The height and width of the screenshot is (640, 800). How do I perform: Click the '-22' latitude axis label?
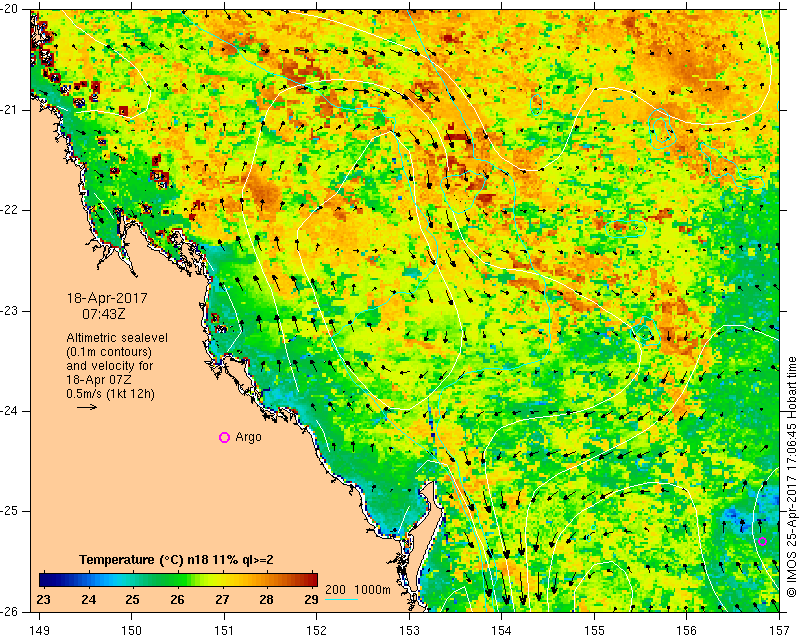(x=10, y=210)
